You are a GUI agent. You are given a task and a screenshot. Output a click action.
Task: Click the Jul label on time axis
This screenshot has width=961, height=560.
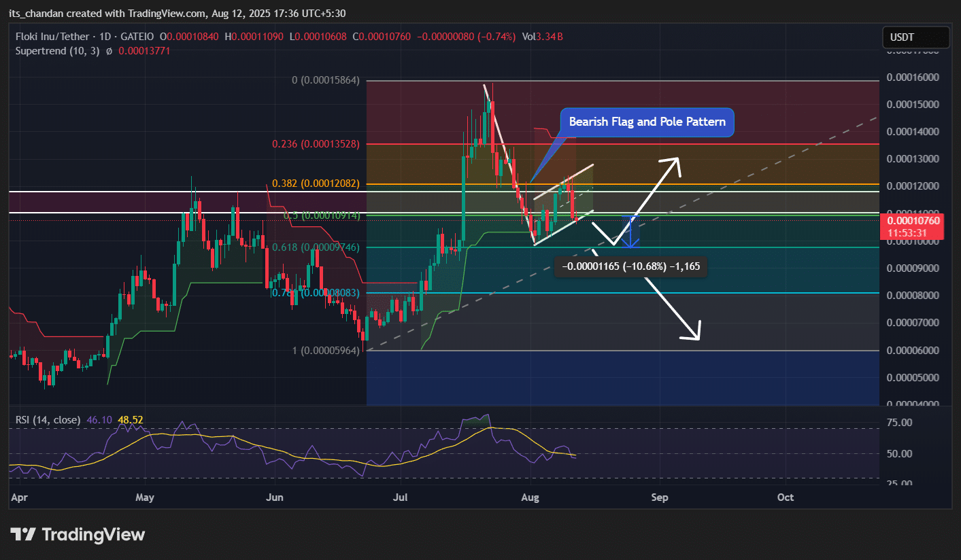[401, 497]
